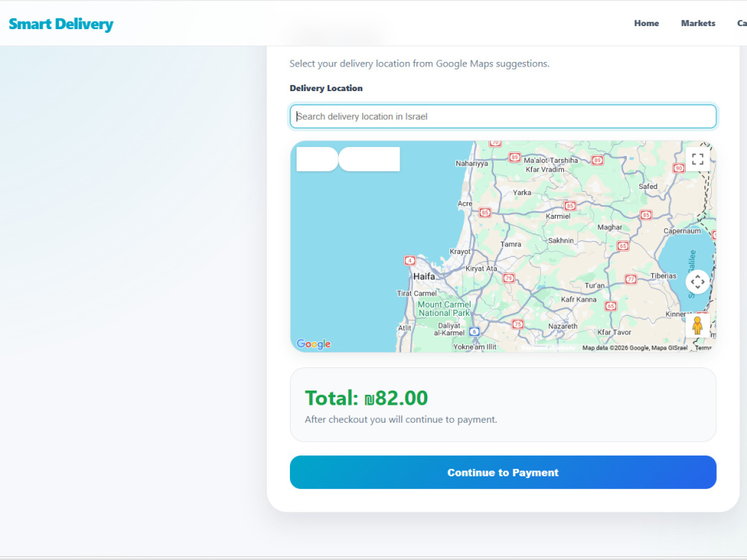
Task: Toggle fullscreen view of the map
Action: 698,159
